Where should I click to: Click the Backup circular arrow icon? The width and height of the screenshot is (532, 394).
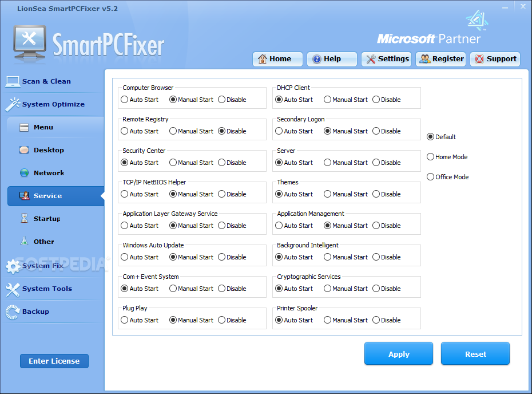pyautogui.click(x=13, y=312)
